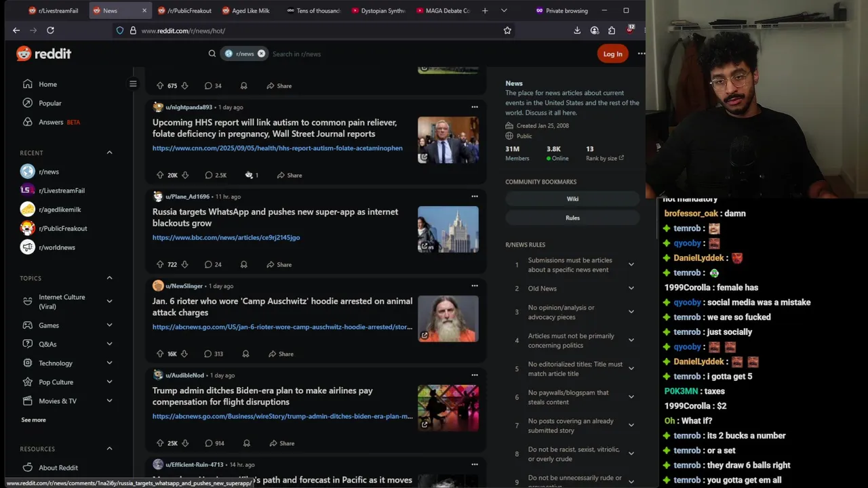Go to Home in sidebar
868x488 pixels.
[47, 84]
